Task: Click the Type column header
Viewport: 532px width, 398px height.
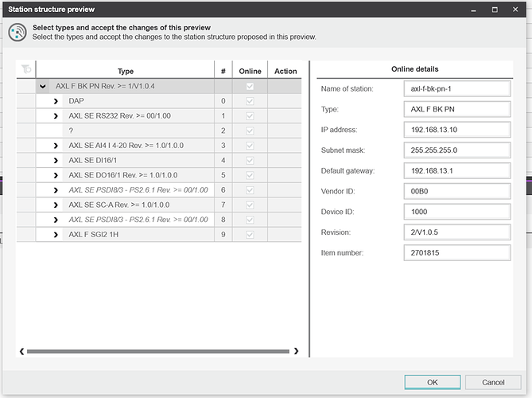Action: point(125,71)
